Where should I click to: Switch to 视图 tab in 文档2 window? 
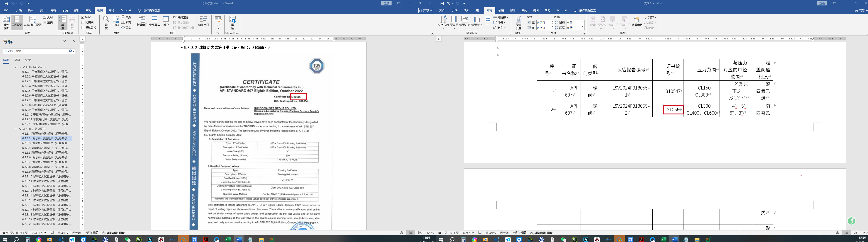(x=536, y=10)
